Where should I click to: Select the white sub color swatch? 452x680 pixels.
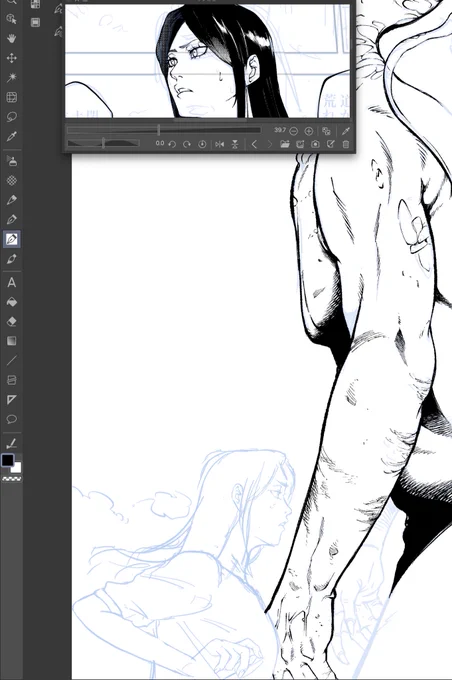(x=17, y=468)
